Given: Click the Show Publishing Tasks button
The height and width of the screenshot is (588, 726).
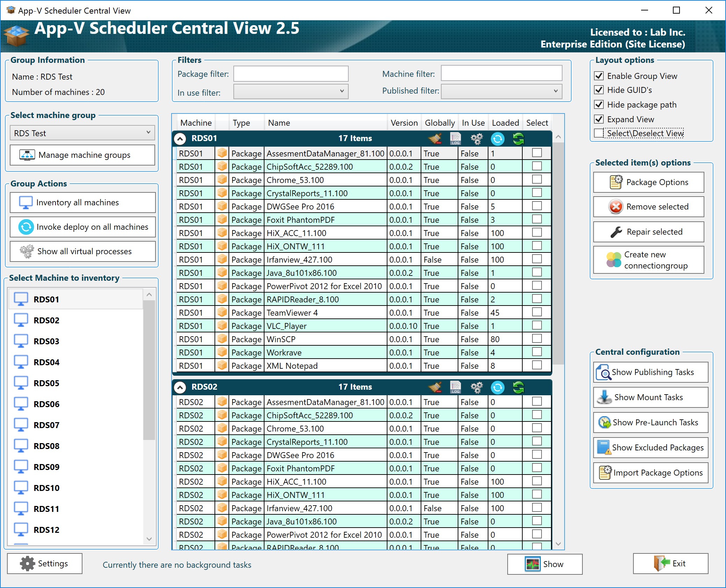Looking at the screenshot, I should [x=651, y=372].
